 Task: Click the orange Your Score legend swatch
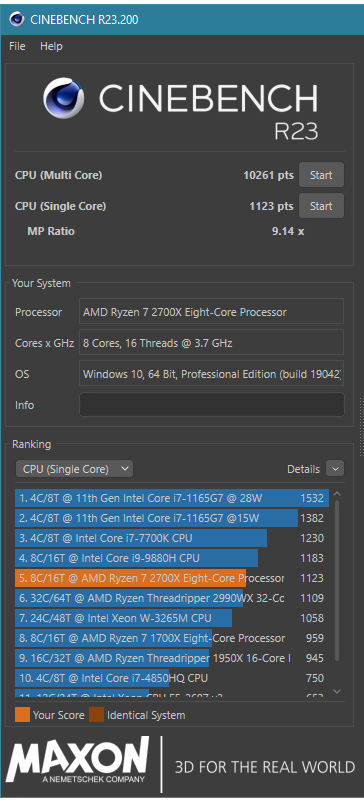(22, 715)
